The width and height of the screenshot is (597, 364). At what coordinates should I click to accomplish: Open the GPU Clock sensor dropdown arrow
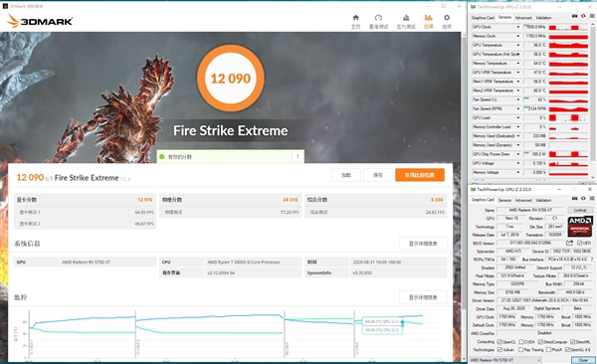pyautogui.click(x=517, y=27)
